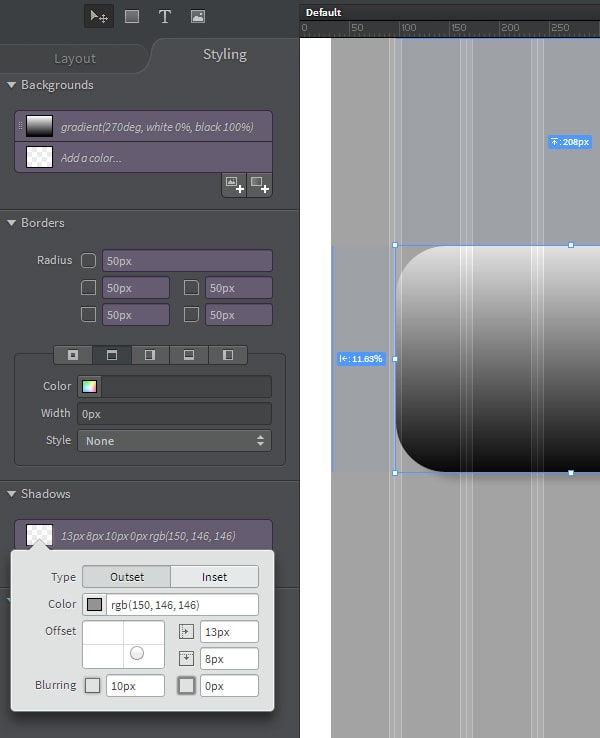
Task: Click the border Color value field
Action: (x=186, y=386)
